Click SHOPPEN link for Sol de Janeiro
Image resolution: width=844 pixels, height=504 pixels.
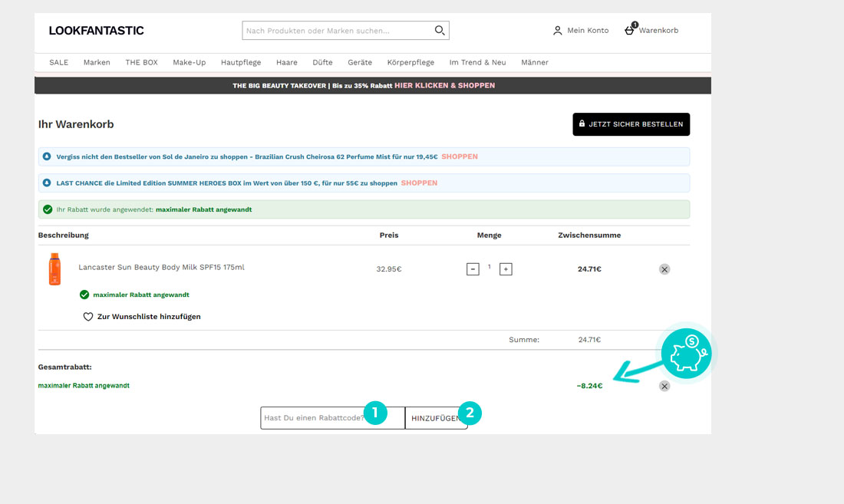[460, 156]
